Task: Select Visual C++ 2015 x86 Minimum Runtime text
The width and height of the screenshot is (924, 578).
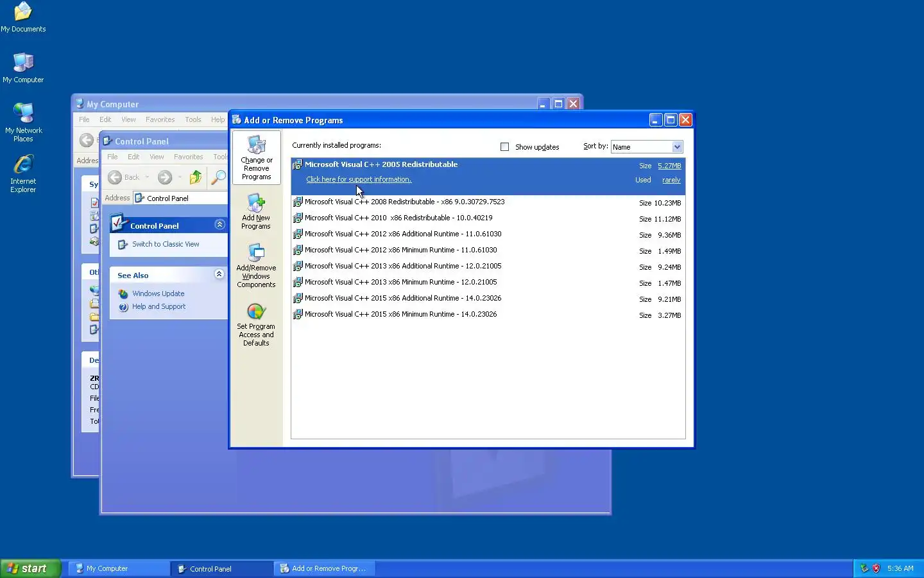Action: [x=401, y=314]
